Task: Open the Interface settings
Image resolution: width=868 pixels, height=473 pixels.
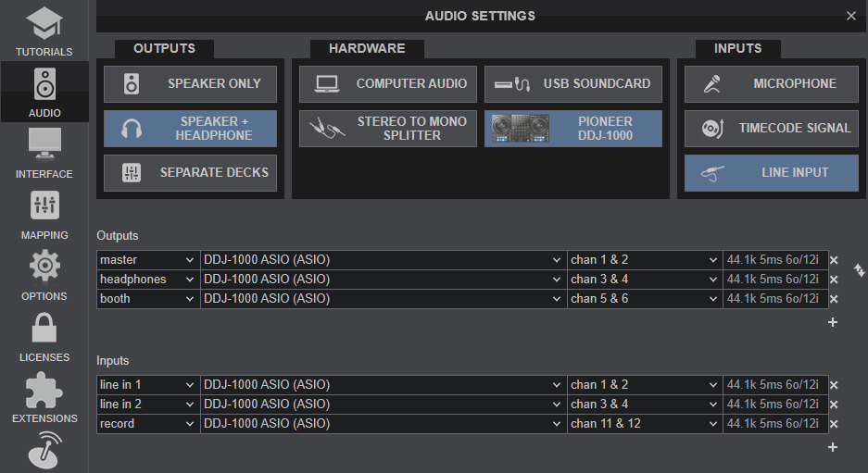Action: [44, 154]
